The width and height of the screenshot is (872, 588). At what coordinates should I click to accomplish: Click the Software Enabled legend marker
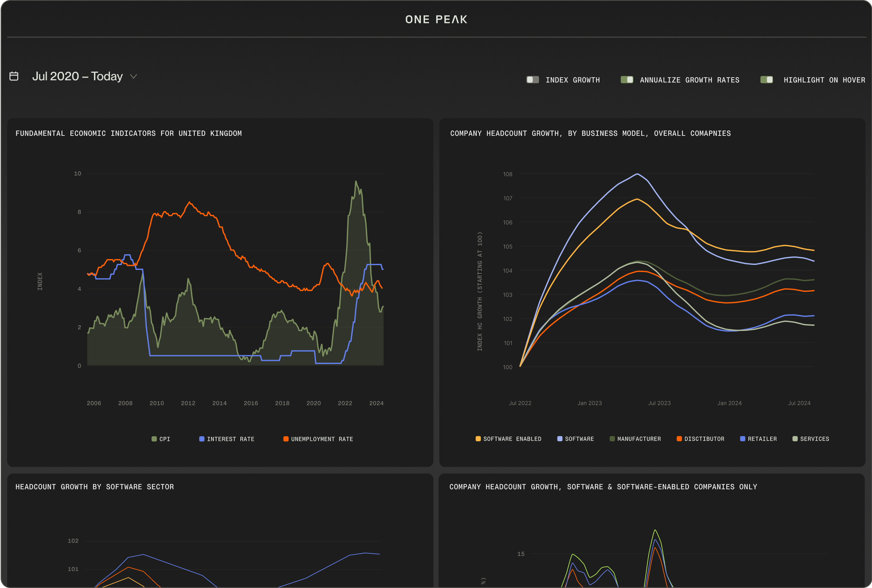478,439
